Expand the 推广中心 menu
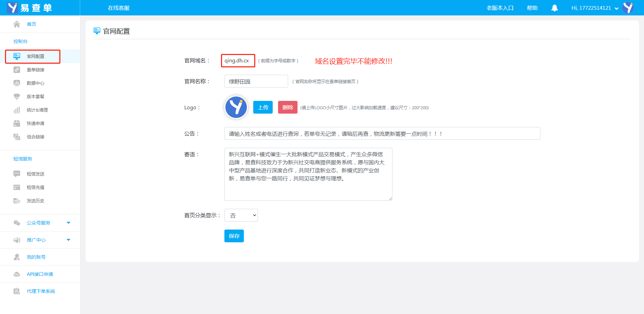Viewport: 644px width, 314px height. (68, 240)
